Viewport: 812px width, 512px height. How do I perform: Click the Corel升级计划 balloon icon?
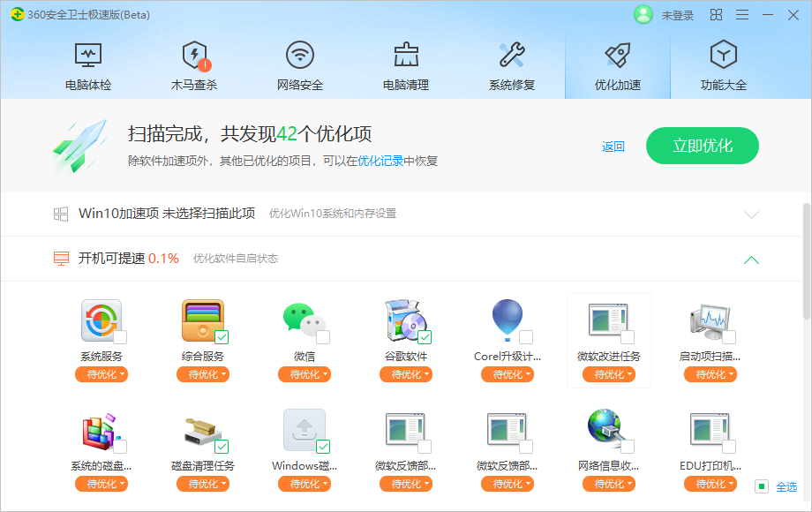507,320
